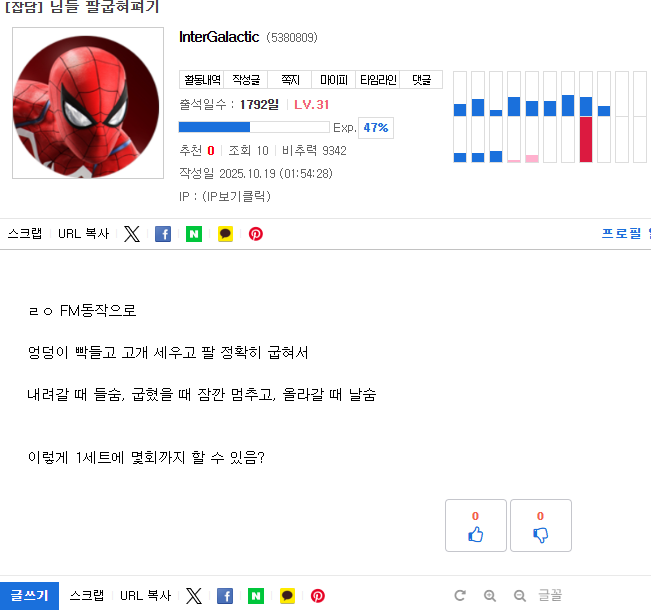The image size is (651, 615).
Task: Share via Facebook icon in top bar
Action: 163,234
